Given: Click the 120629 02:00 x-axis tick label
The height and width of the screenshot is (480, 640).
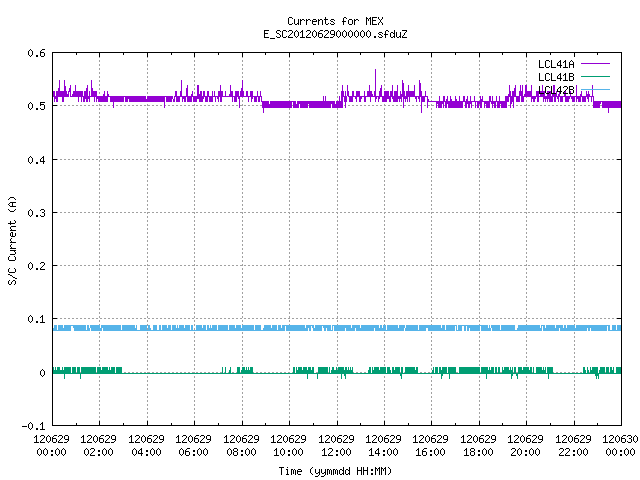Looking at the screenshot, I should [98, 445].
